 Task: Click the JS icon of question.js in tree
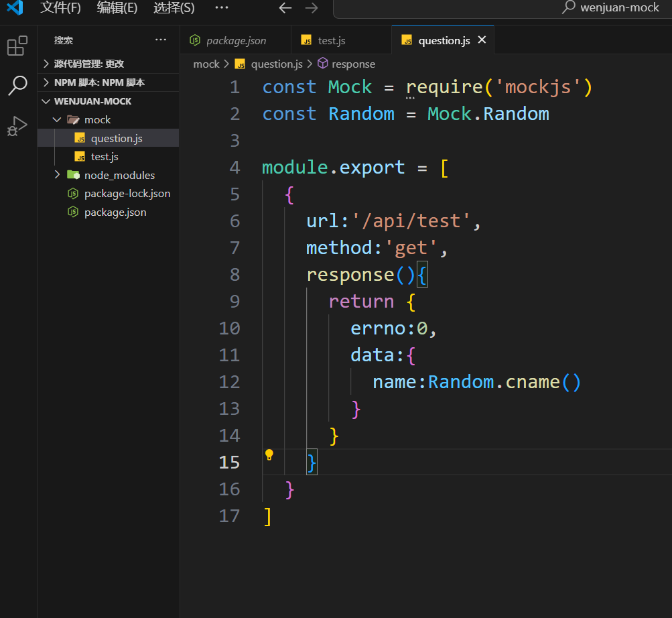pyautogui.click(x=80, y=138)
